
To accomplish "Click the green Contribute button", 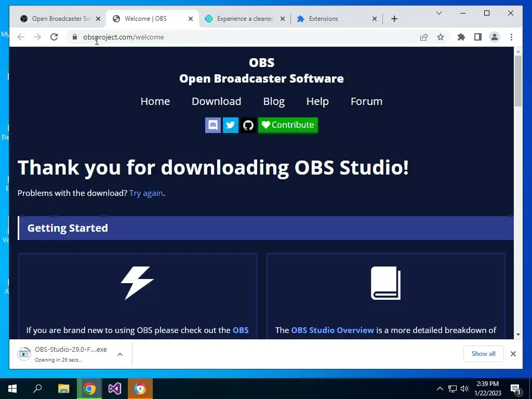I will 288,125.
